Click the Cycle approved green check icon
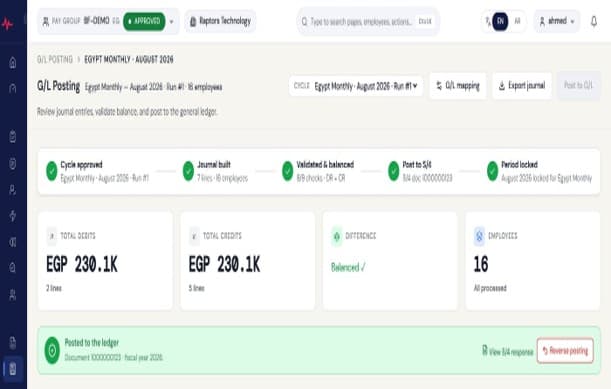611x389 pixels. [51, 171]
